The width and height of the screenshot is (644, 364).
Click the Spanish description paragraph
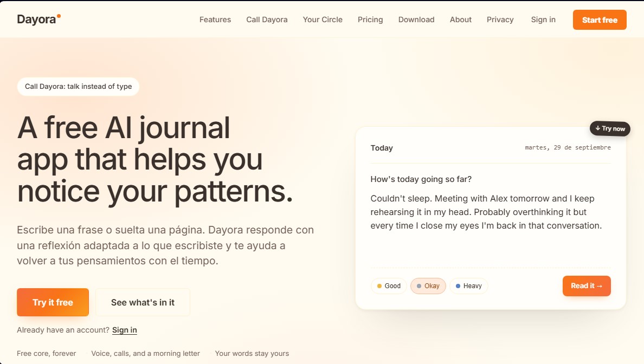165,245
